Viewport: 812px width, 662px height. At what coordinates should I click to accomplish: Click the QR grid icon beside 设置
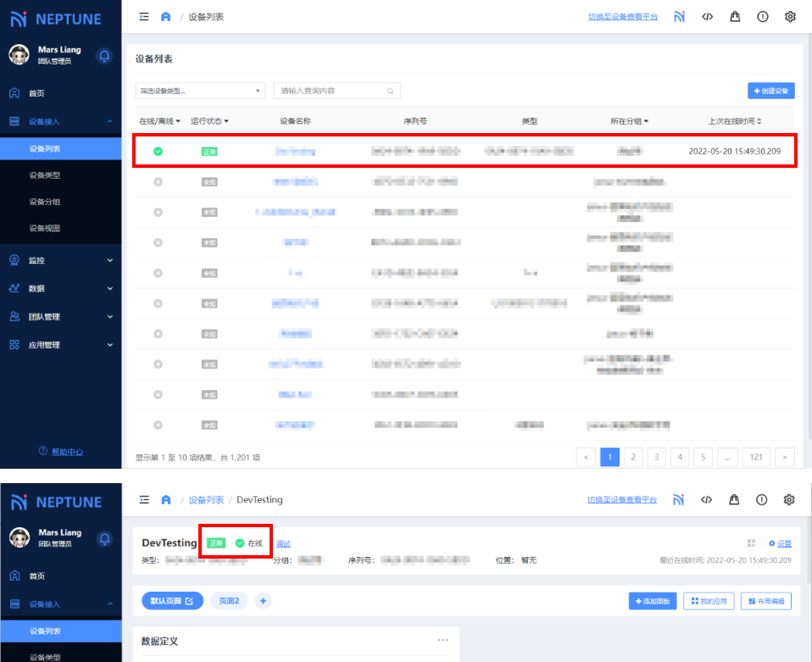751,543
